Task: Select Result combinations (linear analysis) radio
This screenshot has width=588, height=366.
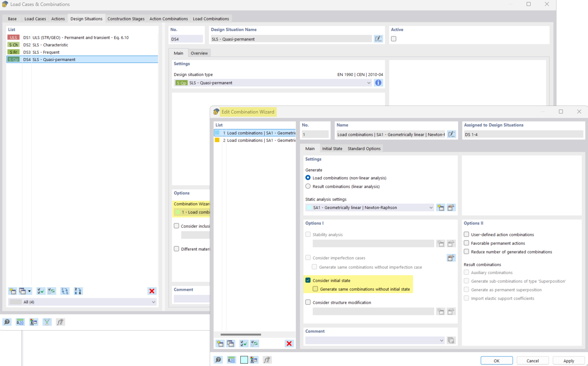Action: tap(308, 186)
